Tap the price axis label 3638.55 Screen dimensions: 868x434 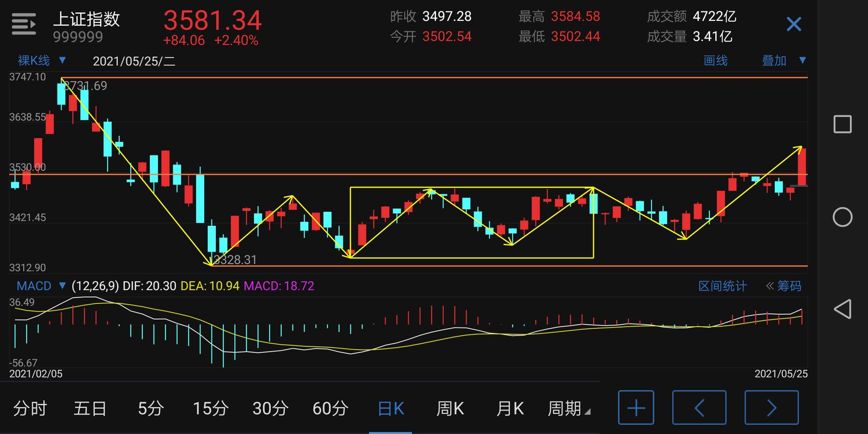[x=27, y=117]
